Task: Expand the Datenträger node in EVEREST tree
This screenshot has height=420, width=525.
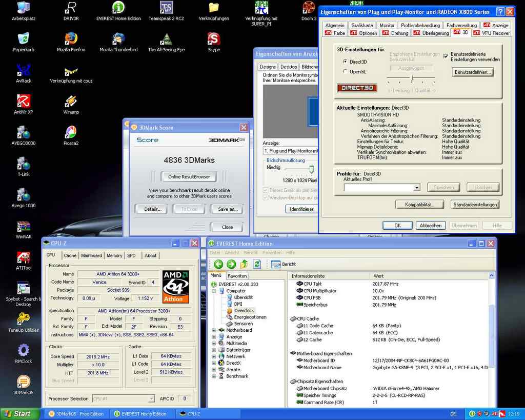Action: coord(214,350)
